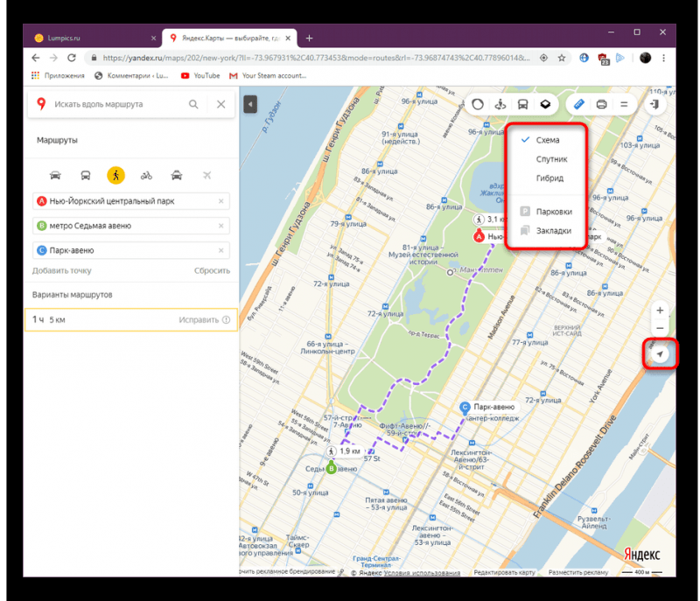Bookmark this page with star icon
The image size is (700, 601).
(x=562, y=58)
